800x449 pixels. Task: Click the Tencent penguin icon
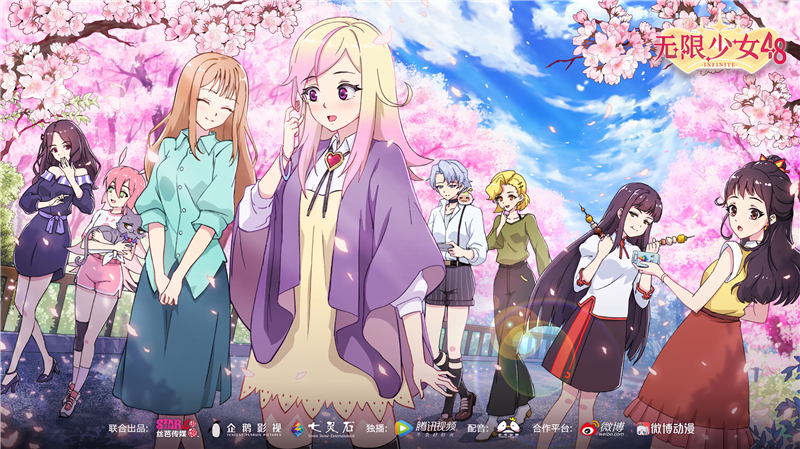(x=216, y=429)
